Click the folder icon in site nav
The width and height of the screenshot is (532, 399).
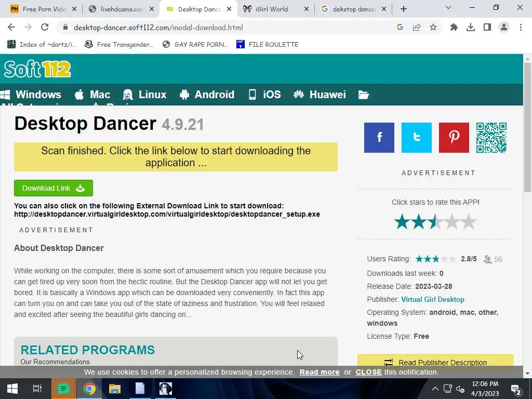click(x=363, y=95)
